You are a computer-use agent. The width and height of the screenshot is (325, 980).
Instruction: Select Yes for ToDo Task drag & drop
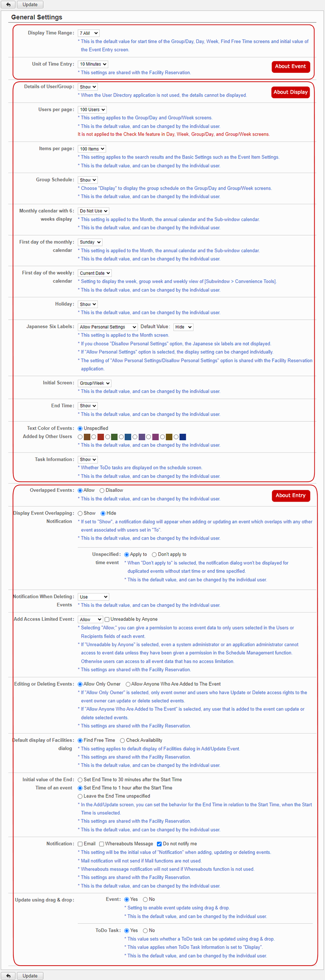pos(127,931)
